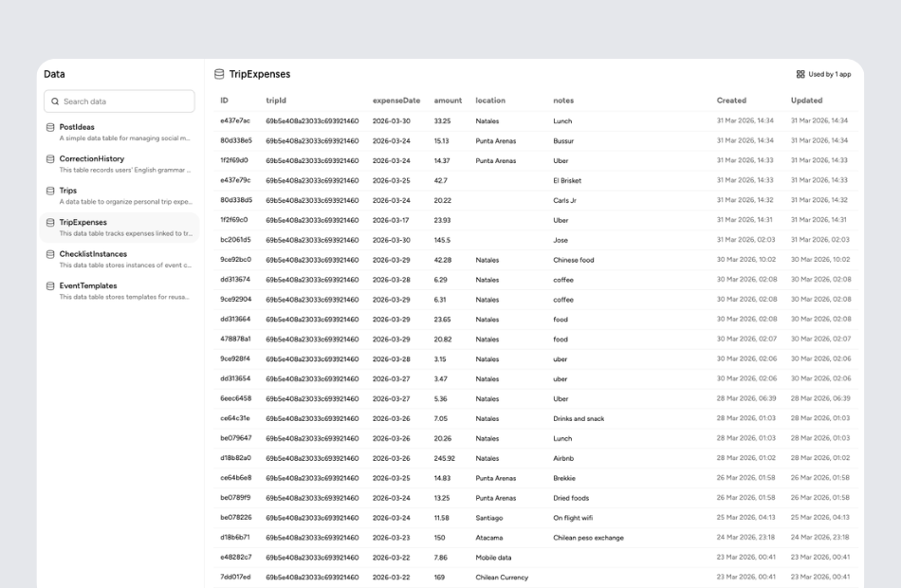Select the ChecklistInstances table

(93, 255)
